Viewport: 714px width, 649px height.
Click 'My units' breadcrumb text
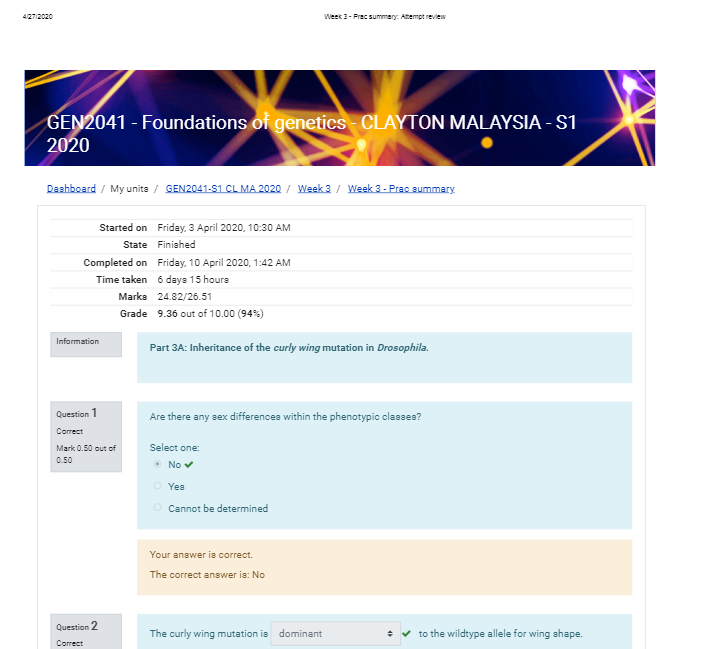click(129, 189)
